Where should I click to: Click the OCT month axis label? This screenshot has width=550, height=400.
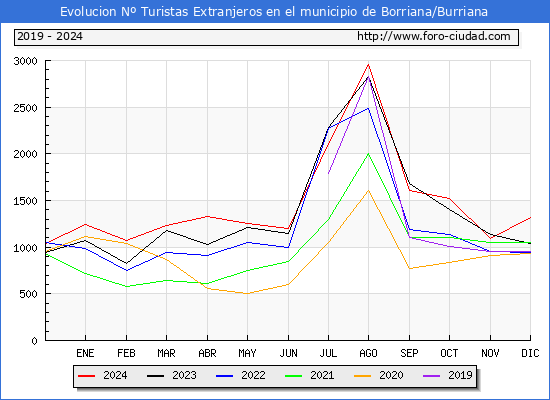pyautogui.click(x=449, y=353)
